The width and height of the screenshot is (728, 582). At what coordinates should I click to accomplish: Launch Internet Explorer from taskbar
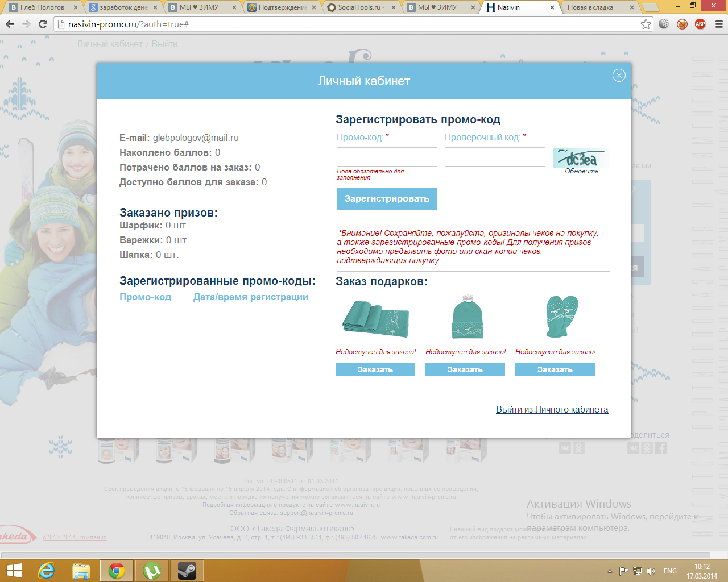45,571
